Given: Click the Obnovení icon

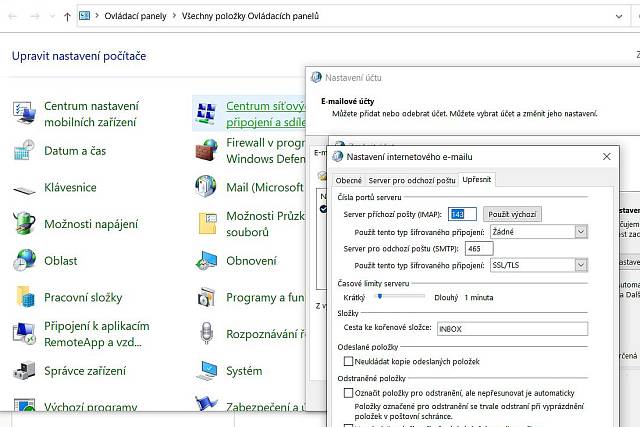Looking at the screenshot, I should coord(206,260).
